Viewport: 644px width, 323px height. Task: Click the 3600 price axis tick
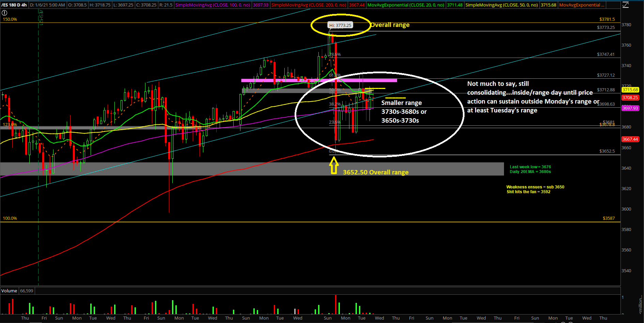point(626,209)
